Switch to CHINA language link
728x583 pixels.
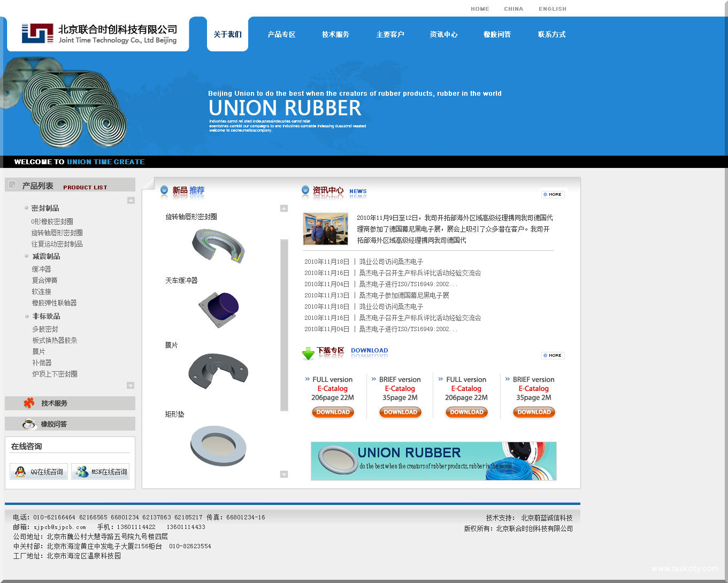click(x=514, y=9)
